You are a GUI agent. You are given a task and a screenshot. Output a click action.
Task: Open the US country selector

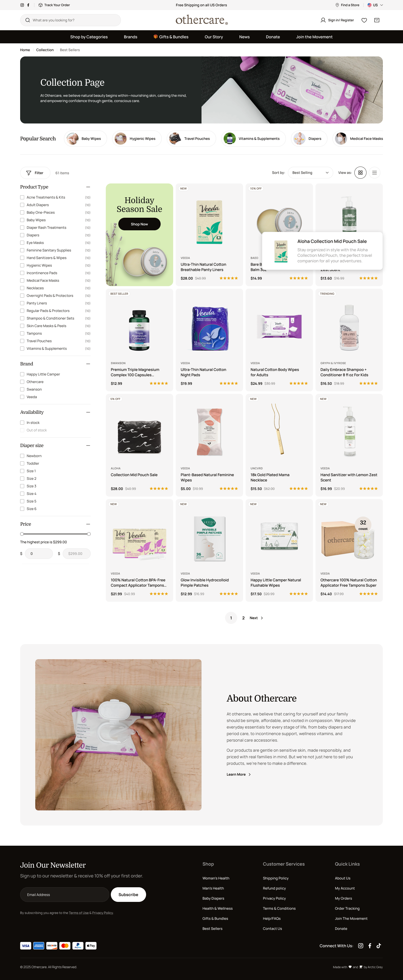(x=375, y=5)
